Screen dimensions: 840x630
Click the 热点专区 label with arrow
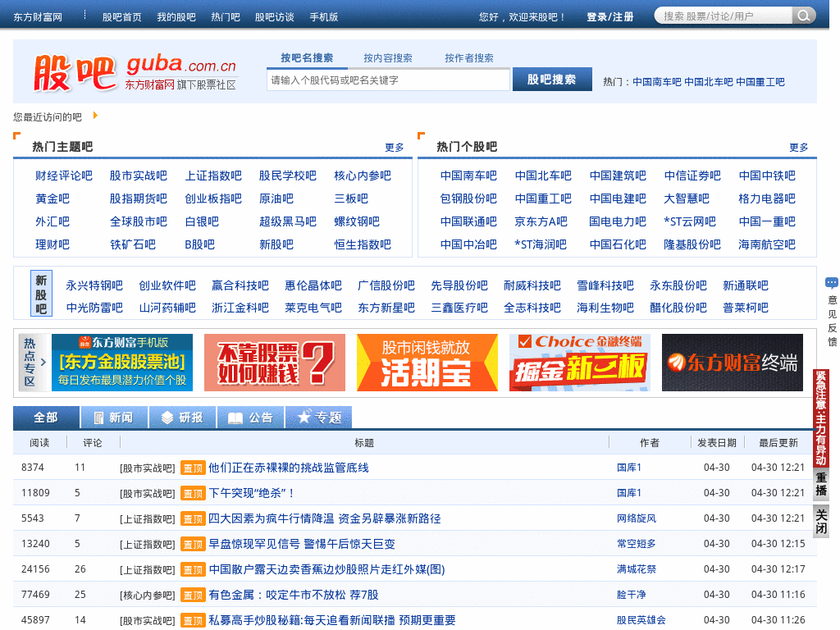point(34,363)
